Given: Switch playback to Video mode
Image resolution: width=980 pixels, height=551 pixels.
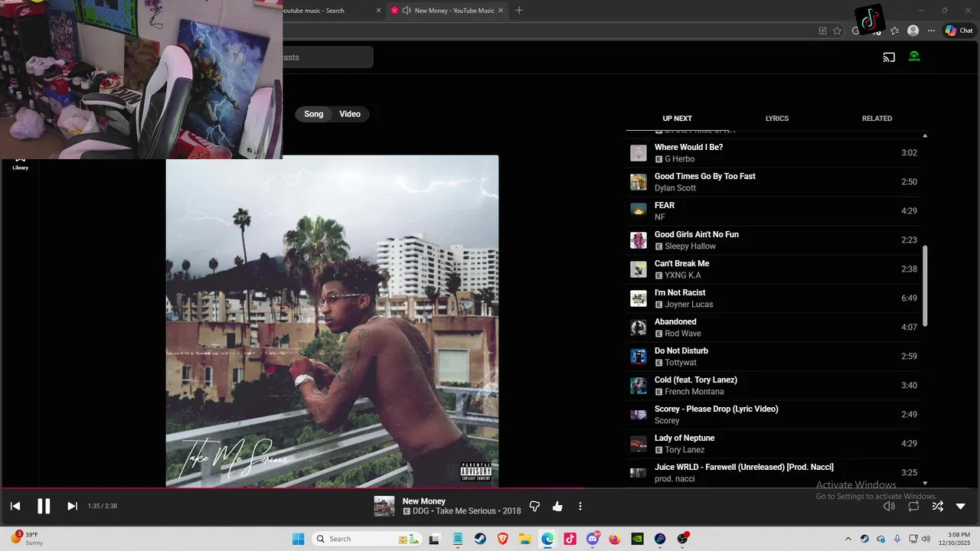Looking at the screenshot, I should tap(350, 114).
